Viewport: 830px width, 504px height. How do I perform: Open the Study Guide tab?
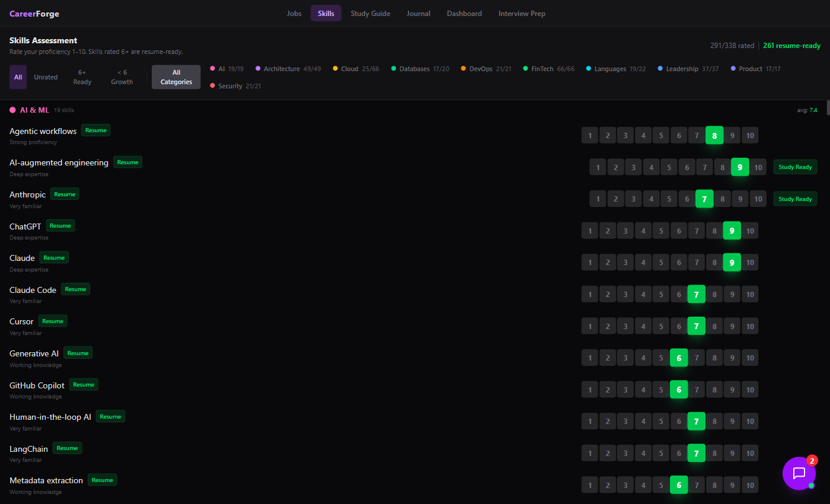click(370, 14)
